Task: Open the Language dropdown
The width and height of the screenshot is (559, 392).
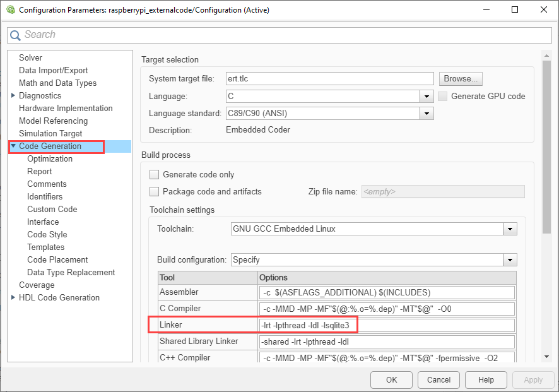Action: (x=427, y=97)
